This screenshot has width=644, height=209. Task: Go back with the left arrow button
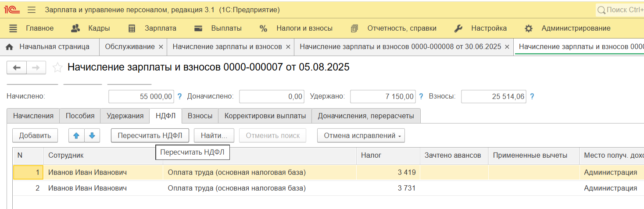pos(17,67)
